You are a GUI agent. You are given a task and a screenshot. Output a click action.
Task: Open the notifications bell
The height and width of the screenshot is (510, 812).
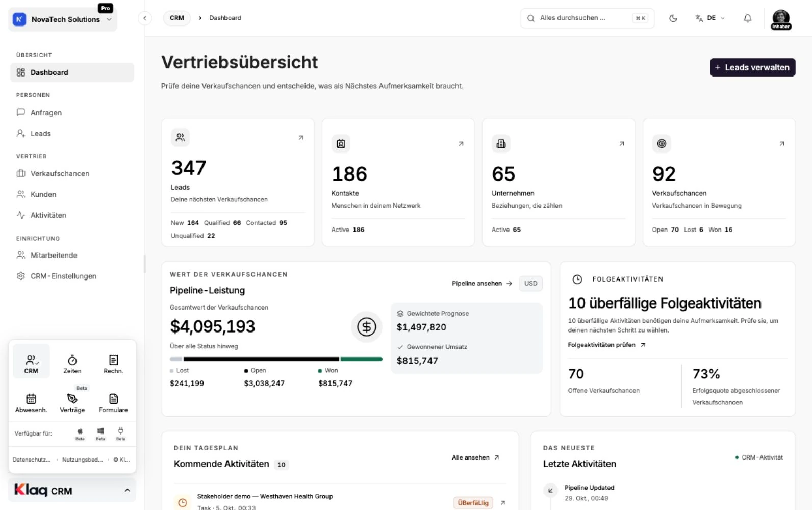(x=747, y=18)
